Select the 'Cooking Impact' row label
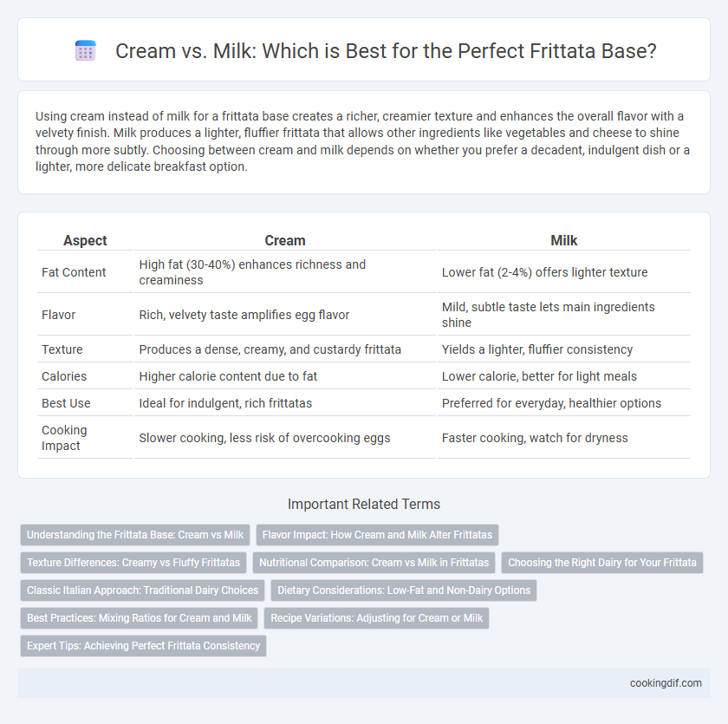The width and height of the screenshot is (728, 724). 64,438
